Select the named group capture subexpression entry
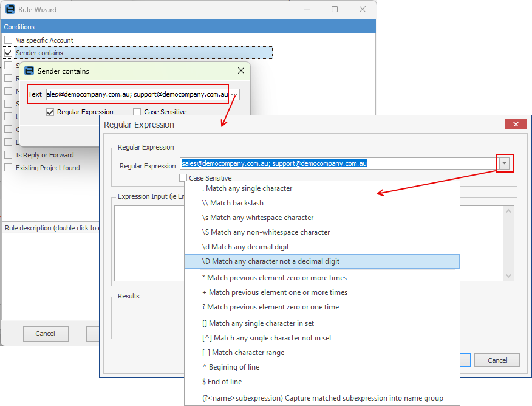This screenshot has width=532, height=406. [322, 398]
